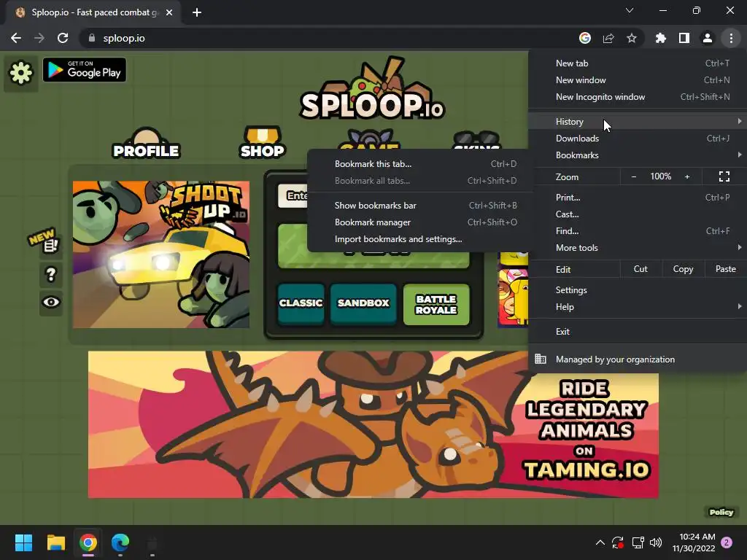
Task: Select Exit from Chrome menu
Action: (x=638, y=332)
